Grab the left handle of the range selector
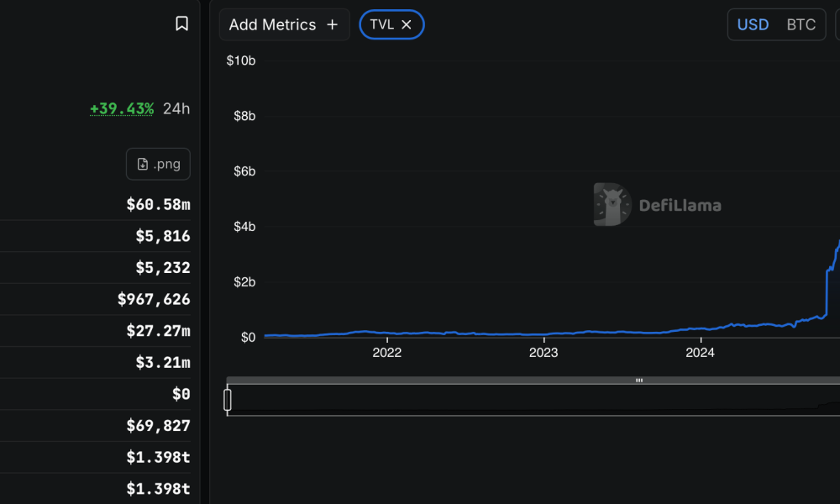This screenshot has width=840, height=504. [x=228, y=400]
